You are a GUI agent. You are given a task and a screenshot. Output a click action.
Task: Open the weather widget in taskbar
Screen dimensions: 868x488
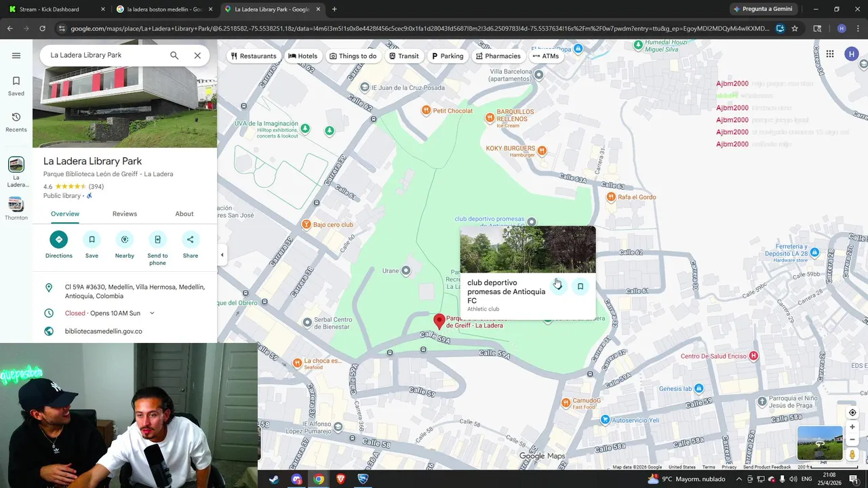686,479
